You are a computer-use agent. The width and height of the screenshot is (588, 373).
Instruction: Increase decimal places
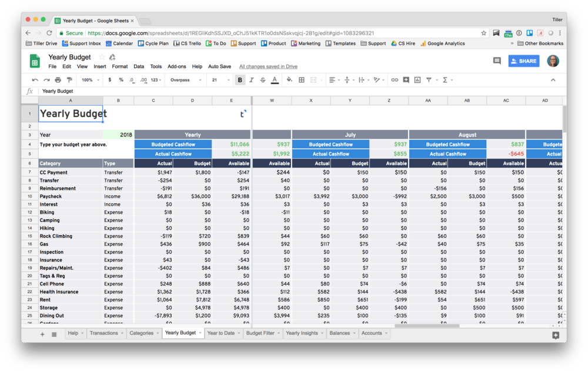143,80
